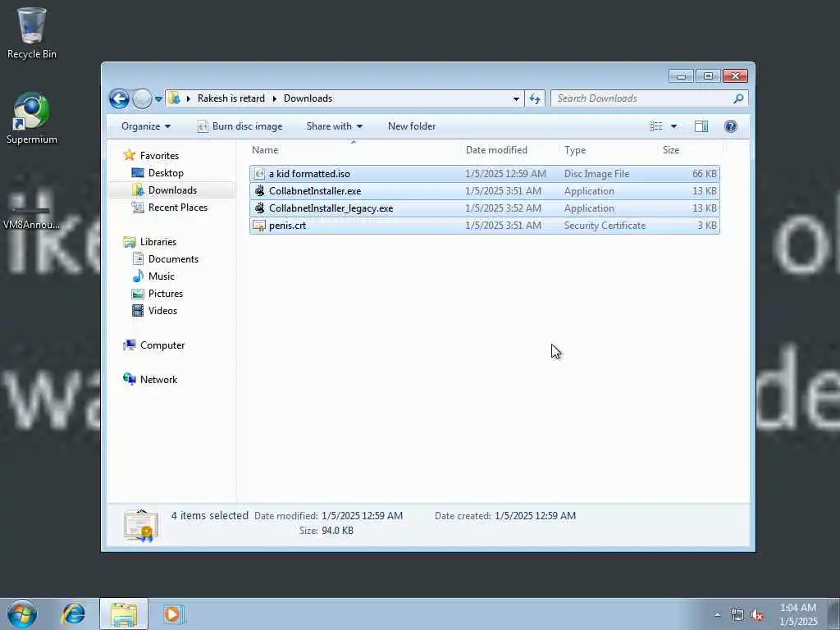Launch Internet Explorer from the taskbar
Screen dimensions: 840x630
(x=73, y=614)
